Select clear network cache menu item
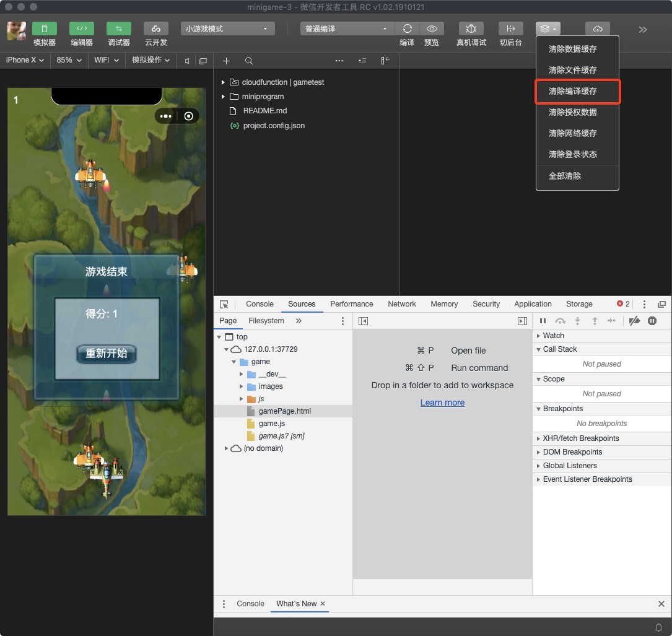The width and height of the screenshot is (672, 636). pyautogui.click(x=577, y=133)
